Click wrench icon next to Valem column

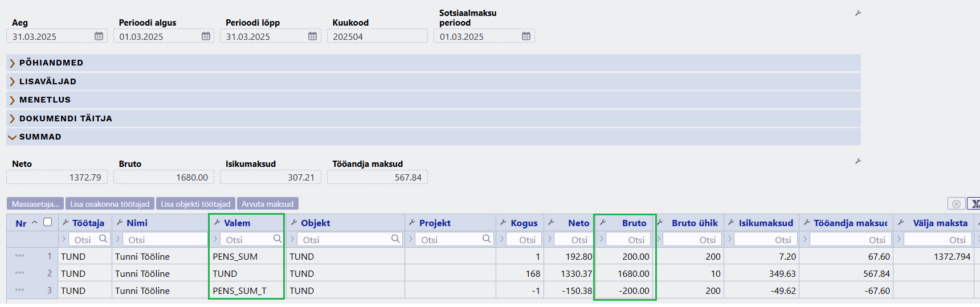(x=217, y=223)
